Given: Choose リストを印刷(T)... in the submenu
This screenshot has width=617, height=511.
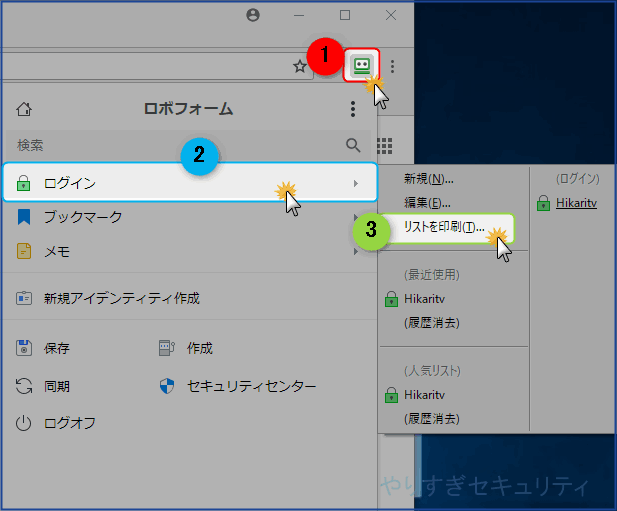Looking at the screenshot, I should pos(444,227).
